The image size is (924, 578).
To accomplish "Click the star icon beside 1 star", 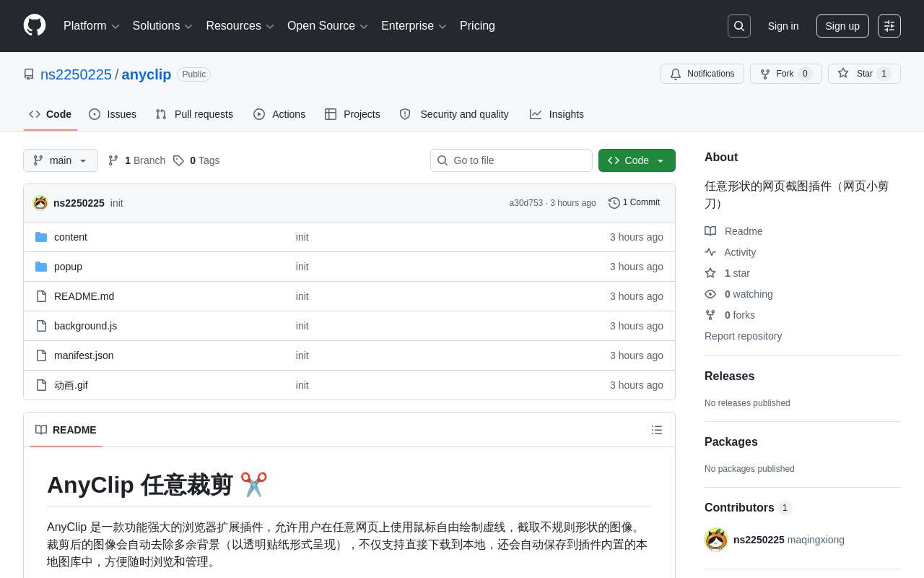I will [x=710, y=273].
